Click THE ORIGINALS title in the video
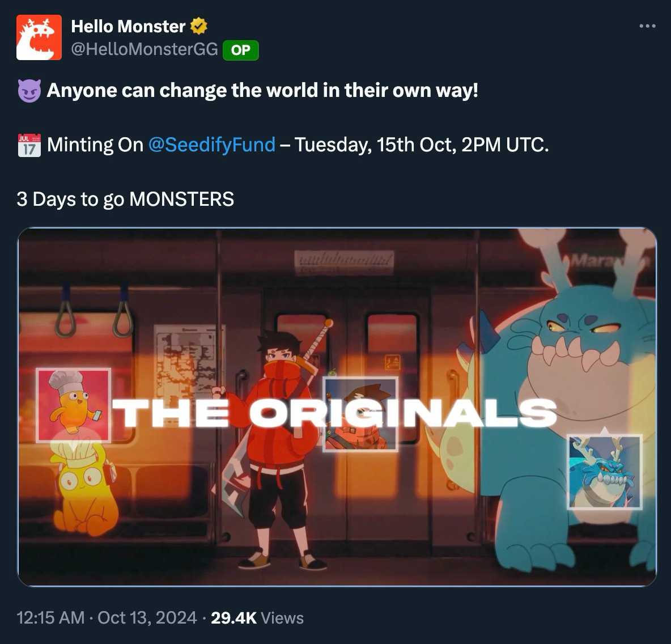Viewport: 671px width, 644px height. (x=334, y=413)
